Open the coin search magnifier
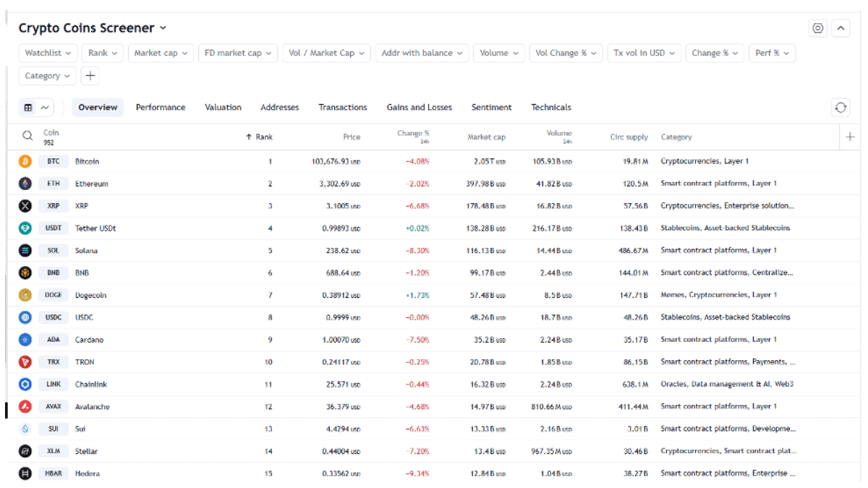Viewport: 868px width, 488px height. click(27, 134)
